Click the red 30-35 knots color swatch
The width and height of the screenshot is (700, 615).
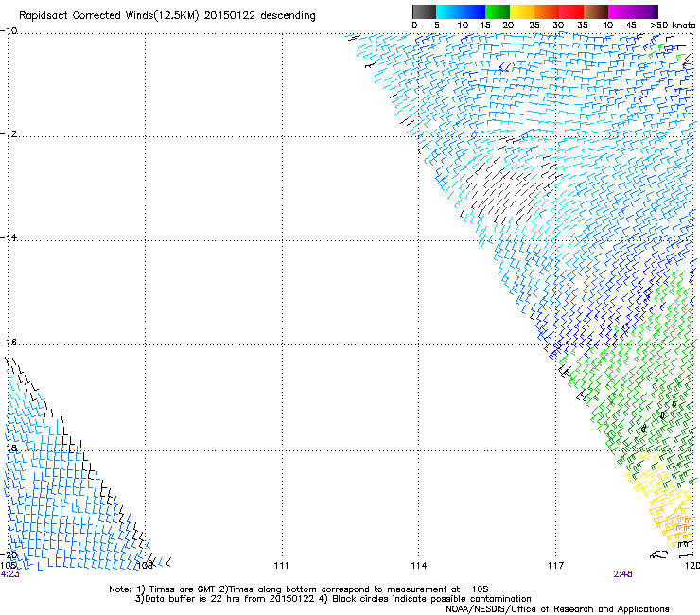tap(571, 11)
